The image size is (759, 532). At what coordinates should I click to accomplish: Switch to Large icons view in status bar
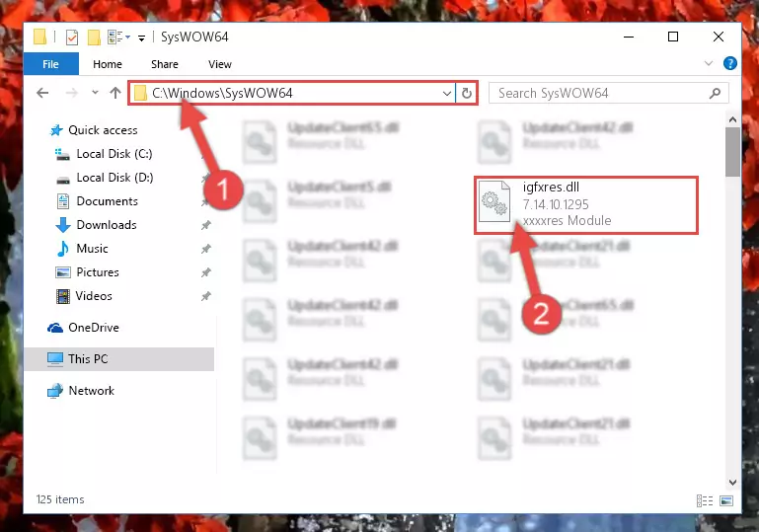coord(726,501)
